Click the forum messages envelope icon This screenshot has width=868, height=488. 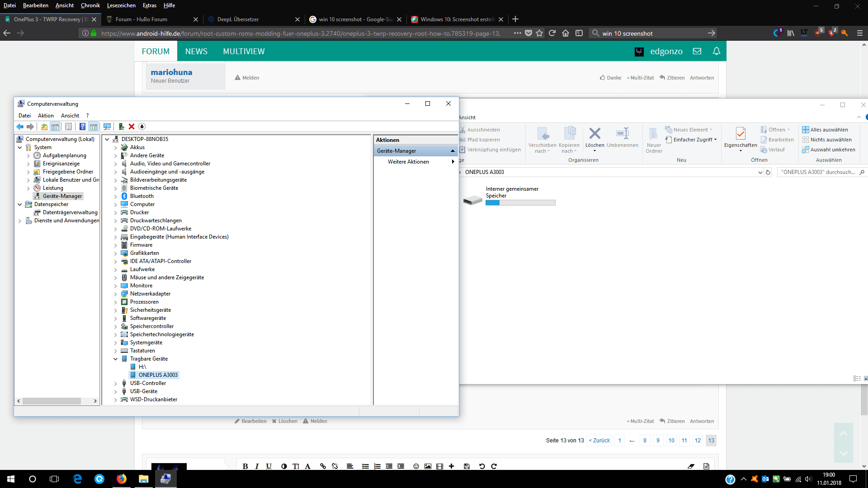click(697, 52)
